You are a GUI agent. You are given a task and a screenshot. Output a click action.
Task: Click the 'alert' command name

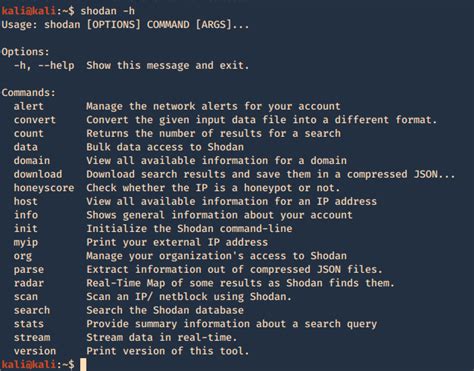[x=29, y=106]
